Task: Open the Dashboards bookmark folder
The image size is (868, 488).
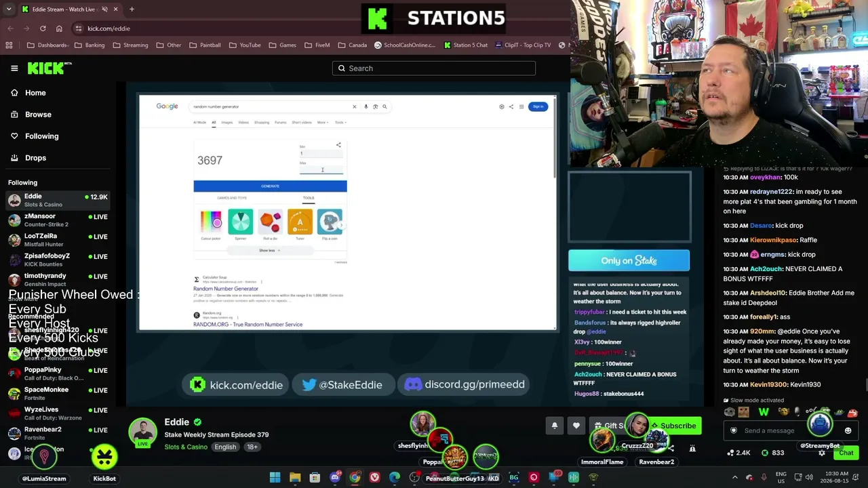Action: (47, 45)
